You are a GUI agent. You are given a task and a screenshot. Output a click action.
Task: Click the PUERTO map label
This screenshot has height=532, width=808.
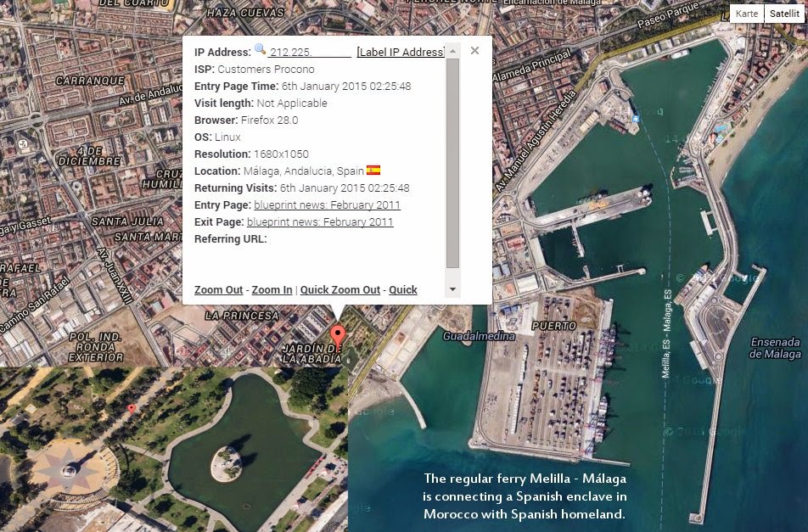(554, 326)
